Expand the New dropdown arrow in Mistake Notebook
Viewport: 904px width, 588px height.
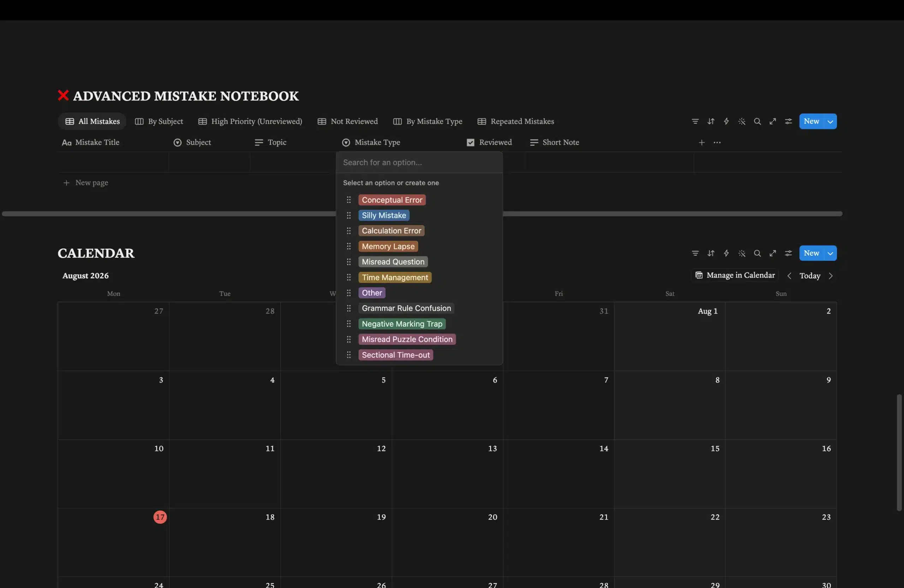pos(830,121)
